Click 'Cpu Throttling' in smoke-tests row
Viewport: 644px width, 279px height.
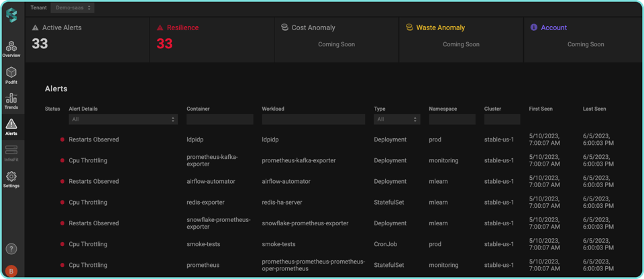coord(88,244)
